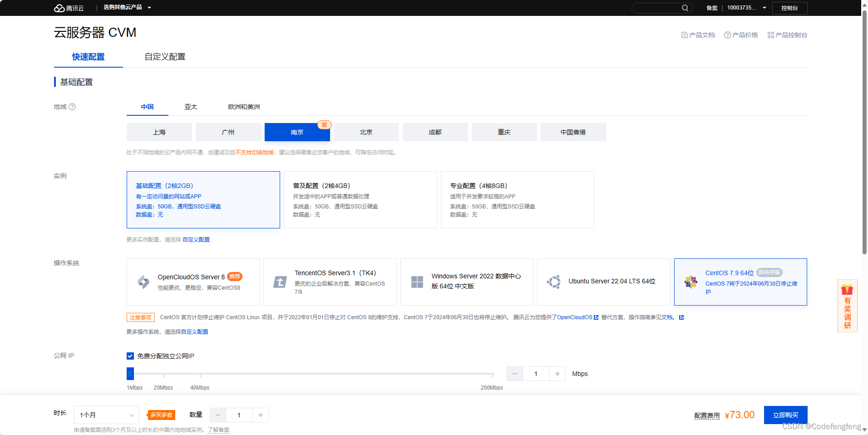Screen dimensions: 868x435
Task: Click the bandwidth slider handle at 1Mbps
Action: click(x=130, y=374)
